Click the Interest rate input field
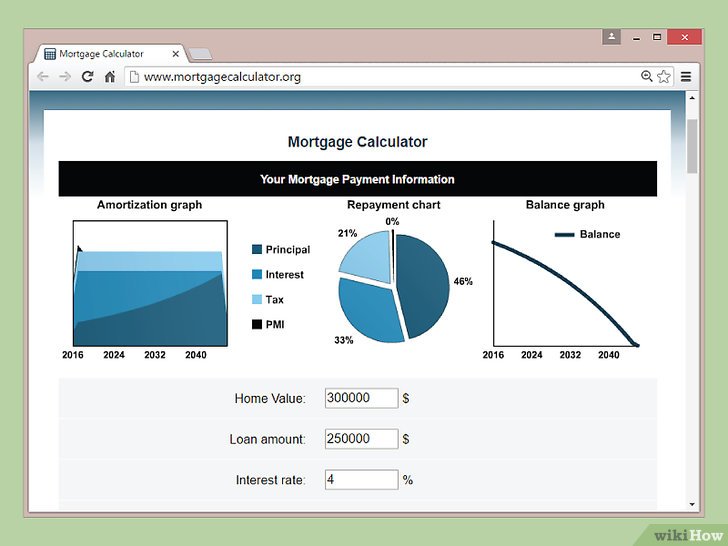 coord(361,480)
